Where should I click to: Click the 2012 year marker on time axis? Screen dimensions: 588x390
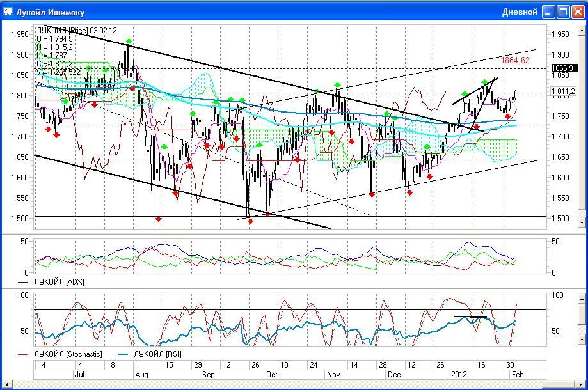click(459, 374)
